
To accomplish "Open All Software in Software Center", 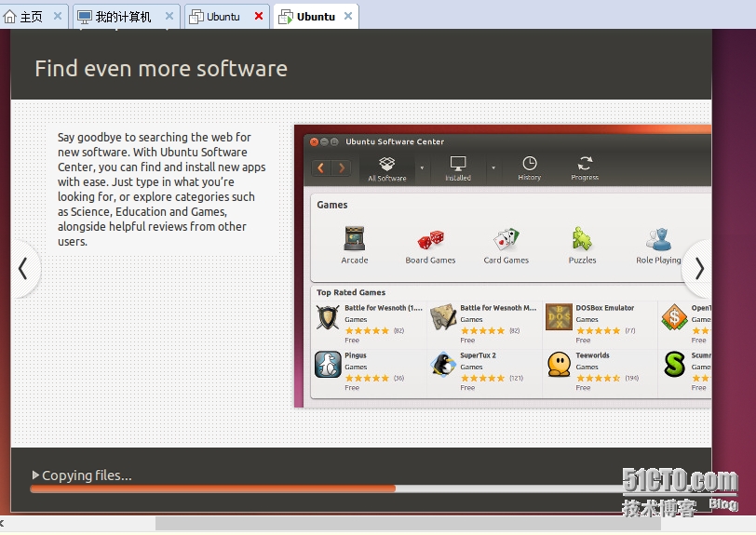I will pos(387,168).
